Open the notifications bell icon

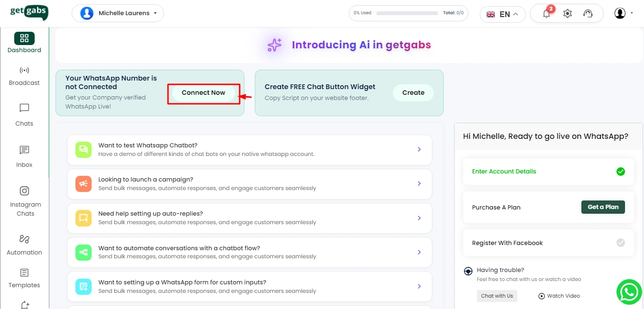click(546, 14)
